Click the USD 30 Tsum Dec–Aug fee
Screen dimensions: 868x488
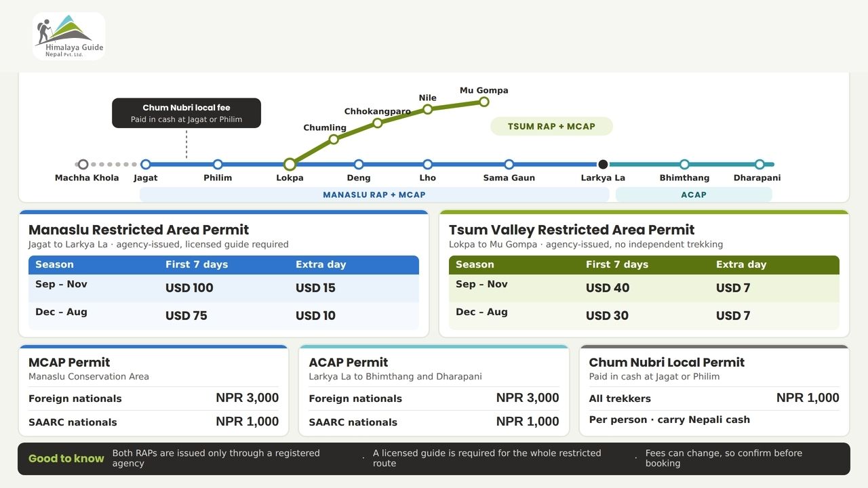tap(607, 315)
